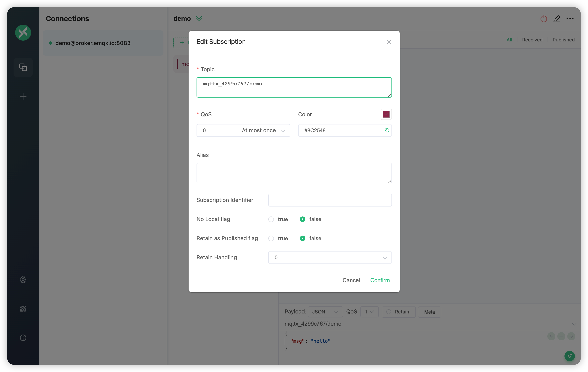Click the RSS/subscribe feed icon in sidebar

pos(23,308)
